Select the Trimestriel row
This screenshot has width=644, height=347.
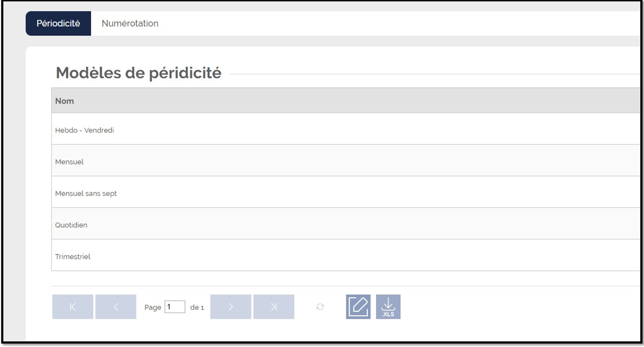346,256
